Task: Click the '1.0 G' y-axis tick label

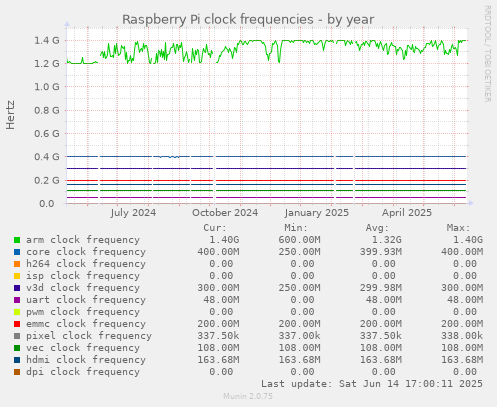Action: [47, 87]
